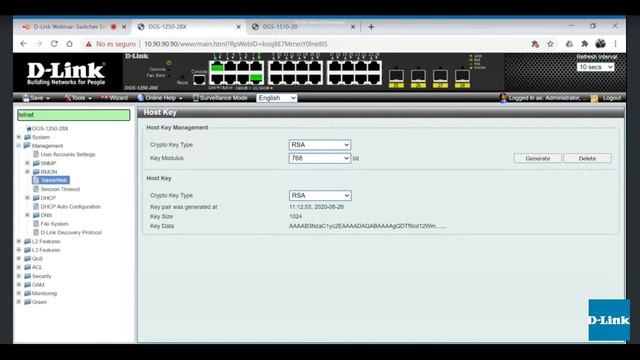The image size is (640, 360).
Task: Open a new browser tab
Action: (371, 27)
